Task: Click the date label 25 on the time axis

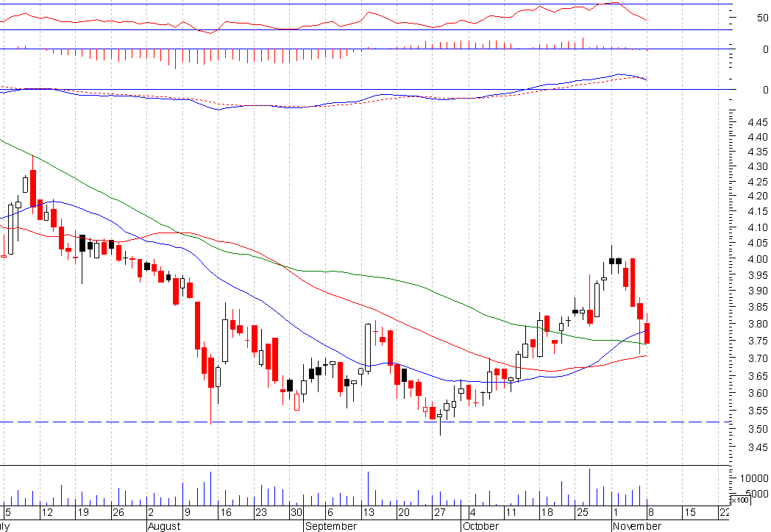Action: (x=582, y=512)
